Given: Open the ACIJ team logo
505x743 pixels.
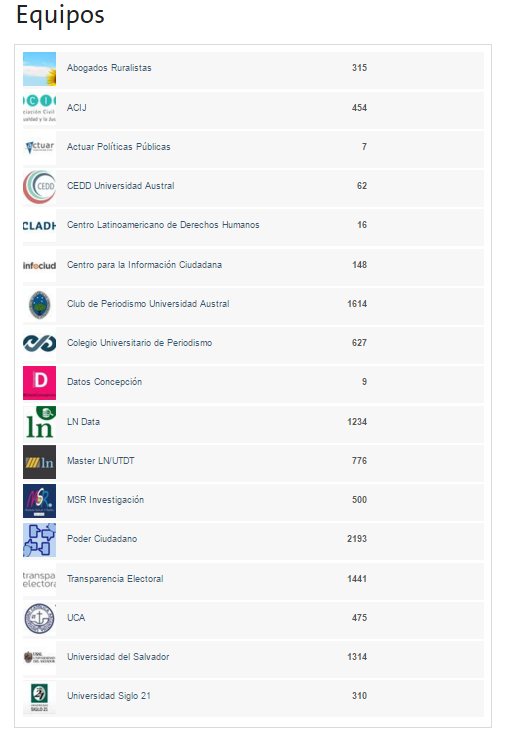Looking at the screenshot, I should point(39,109).
